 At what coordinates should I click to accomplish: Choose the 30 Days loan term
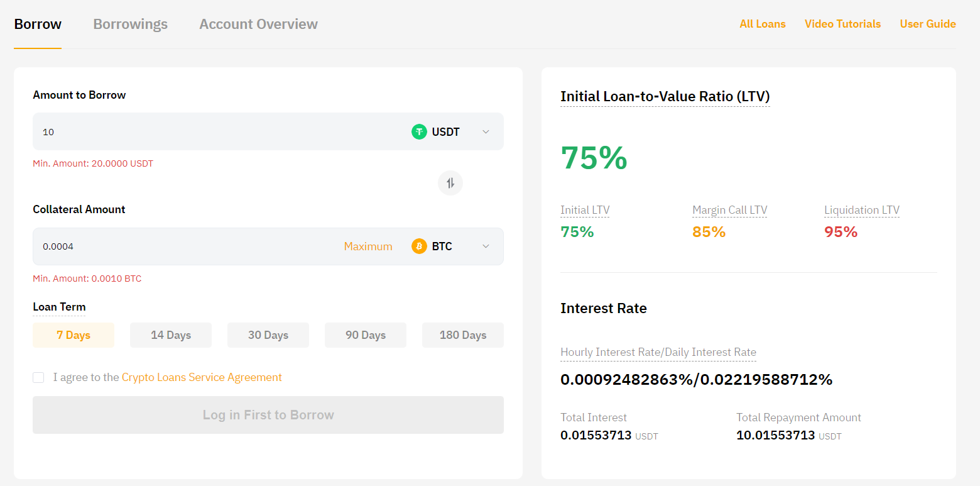268,335
